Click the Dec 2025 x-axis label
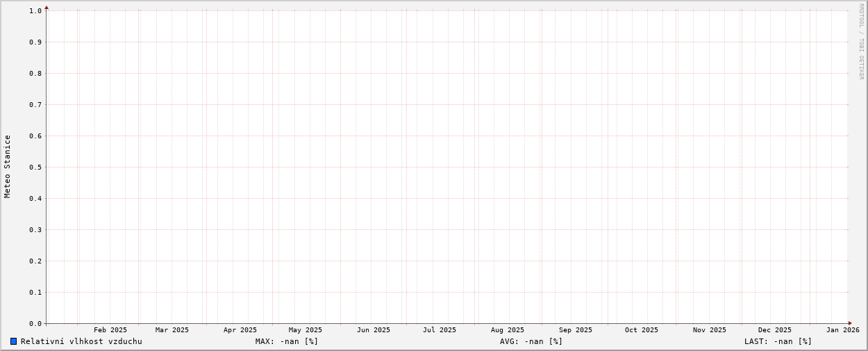The height and width of the screenshot is (351, 868). [x=775, y=330]
